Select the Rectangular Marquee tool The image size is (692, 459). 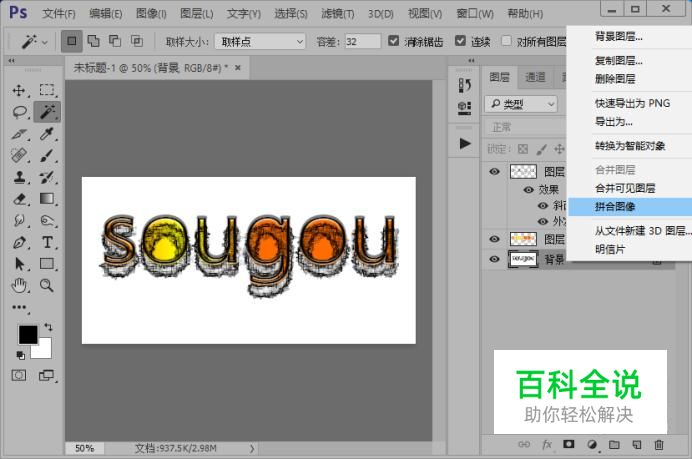coord(47,90)
